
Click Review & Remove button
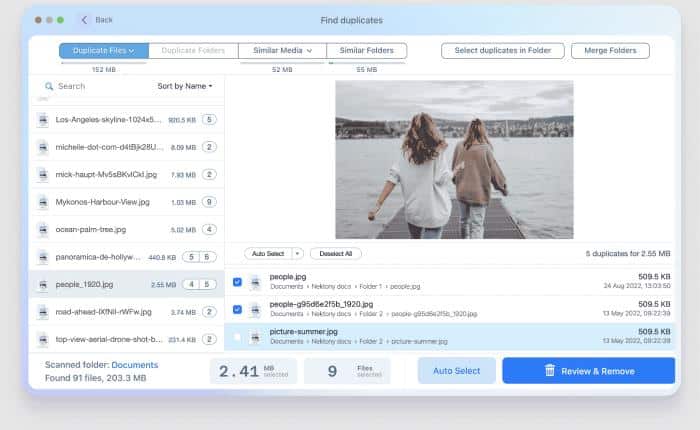588,371
